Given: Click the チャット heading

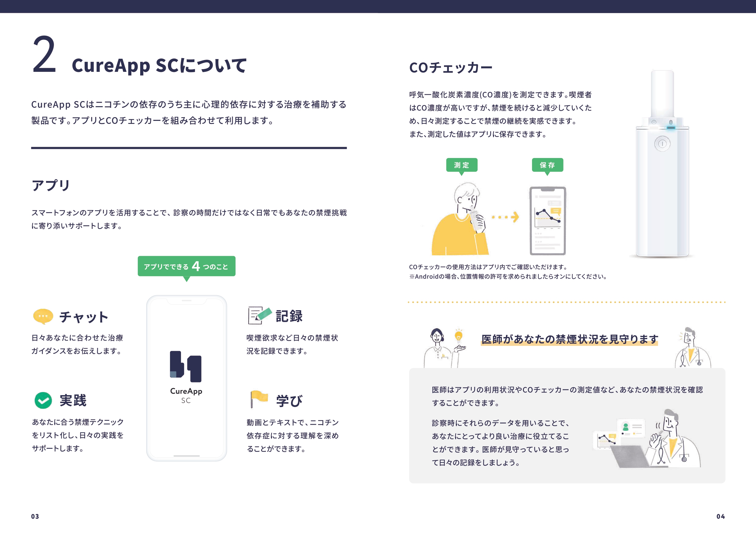Looking at the screenshot, I should 83,317.
